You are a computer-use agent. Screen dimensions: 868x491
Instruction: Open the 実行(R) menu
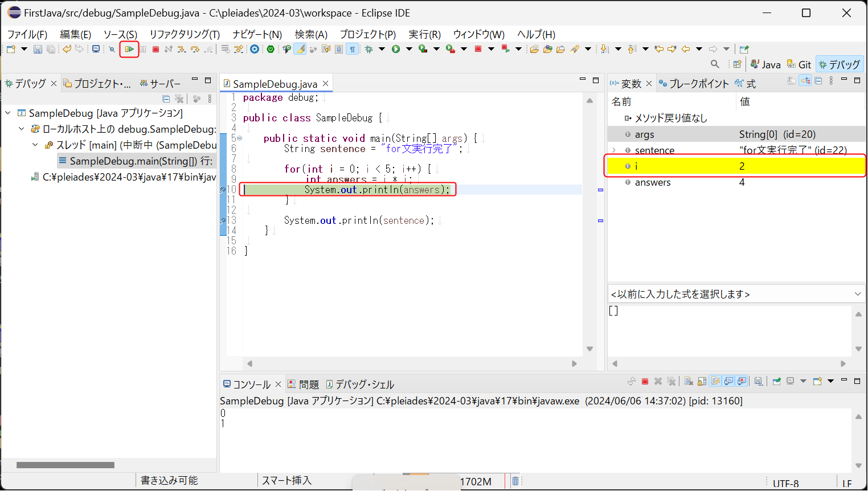[x=424, y=34]
